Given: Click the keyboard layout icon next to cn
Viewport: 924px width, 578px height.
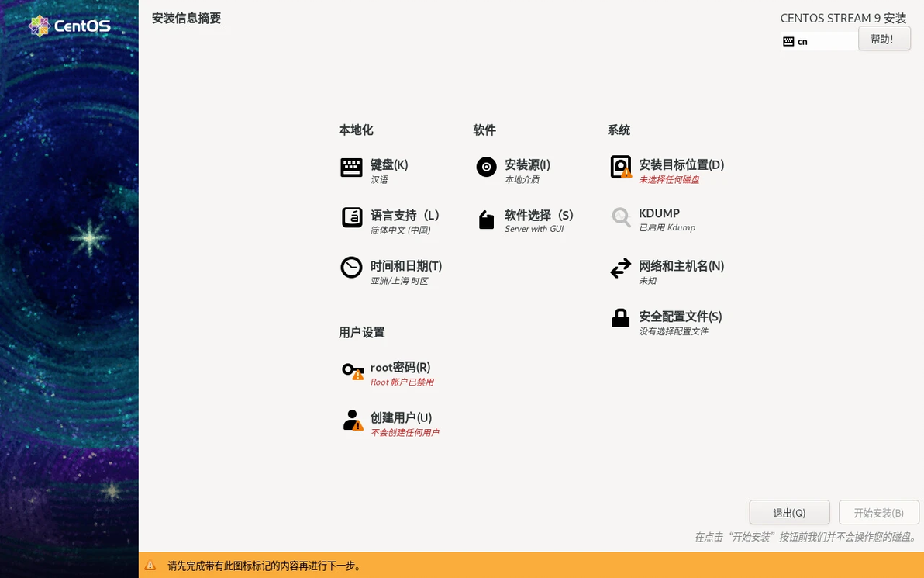Looking at the screenshot, I should pos(788,41).
